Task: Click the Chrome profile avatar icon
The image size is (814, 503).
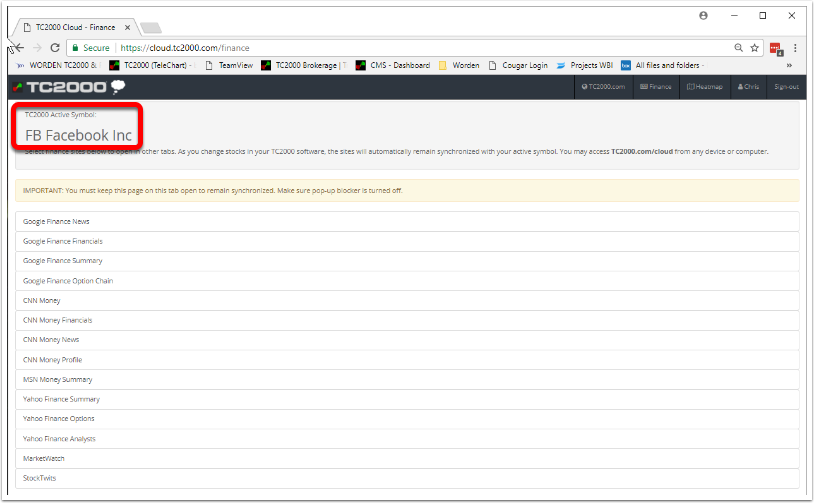Action: coord(703,16)
